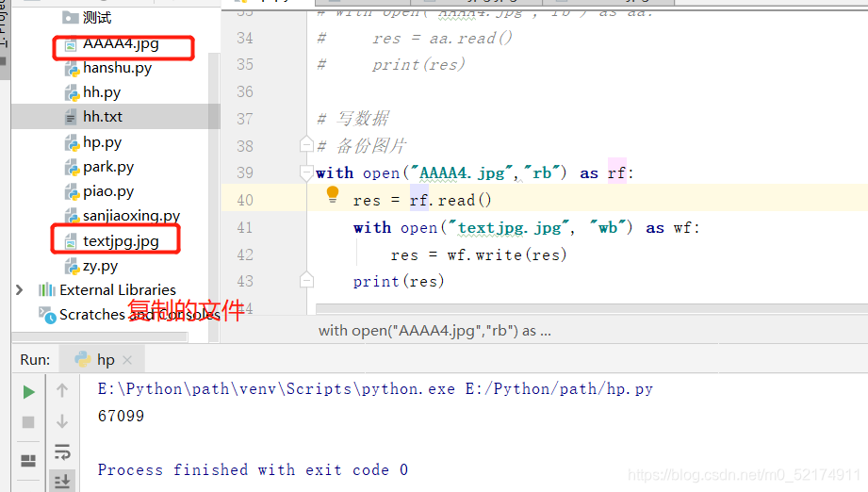Click the Run: panel label
Screen dimensions: 868x492
coord(35,360)
